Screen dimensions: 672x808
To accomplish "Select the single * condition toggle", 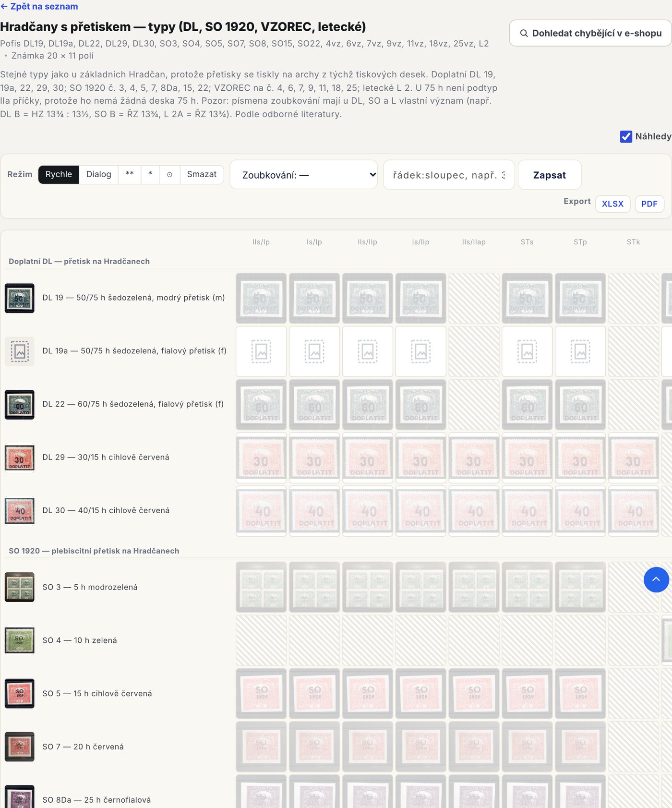I will coord(150,174).
